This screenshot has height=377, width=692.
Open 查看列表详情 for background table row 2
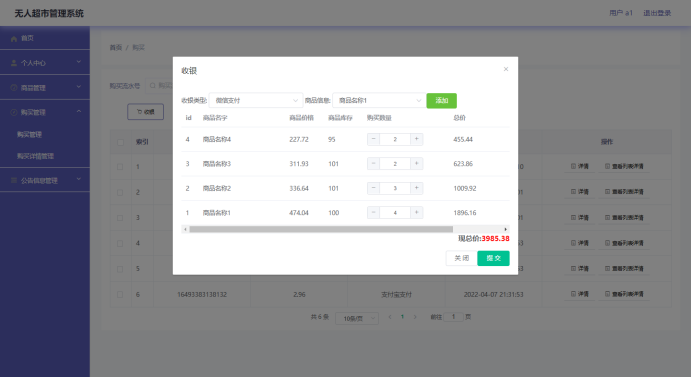point(624,192)
